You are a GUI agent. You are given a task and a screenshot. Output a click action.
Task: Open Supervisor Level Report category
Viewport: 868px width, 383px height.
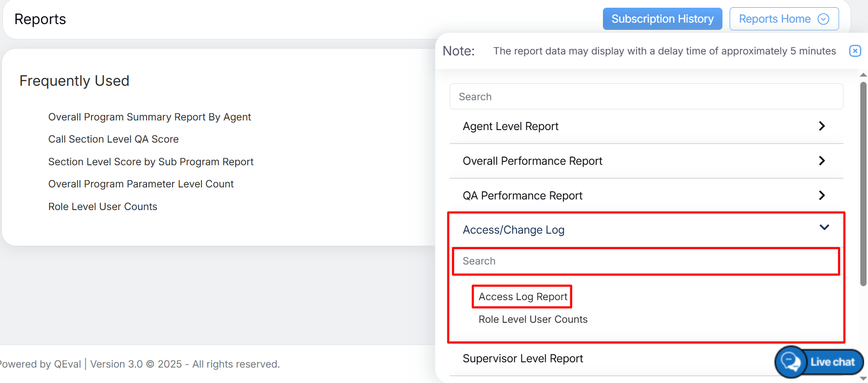pyautogui.click(x=522, y=359)
